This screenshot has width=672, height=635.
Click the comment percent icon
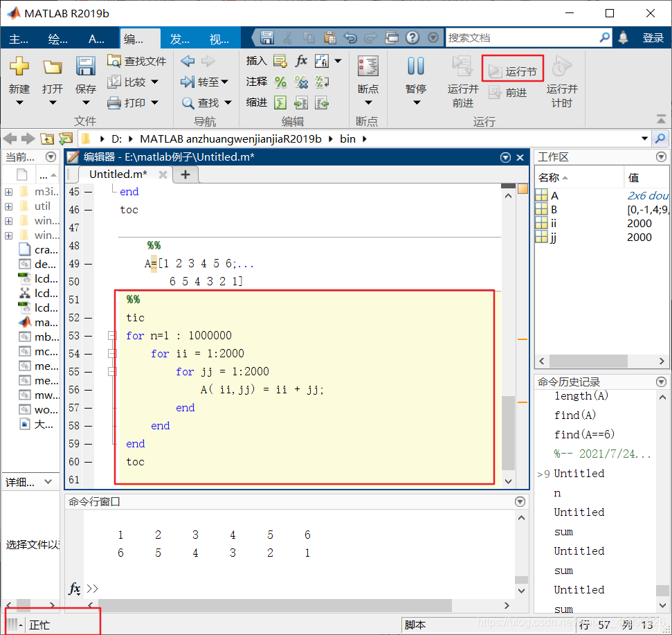pos(280,82)
